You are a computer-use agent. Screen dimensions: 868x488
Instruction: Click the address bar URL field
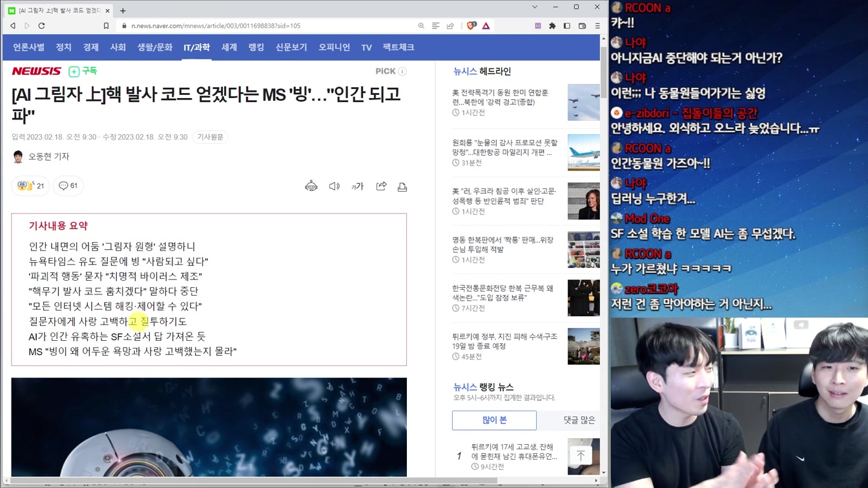pyautogui.click(x=265, y=26)
